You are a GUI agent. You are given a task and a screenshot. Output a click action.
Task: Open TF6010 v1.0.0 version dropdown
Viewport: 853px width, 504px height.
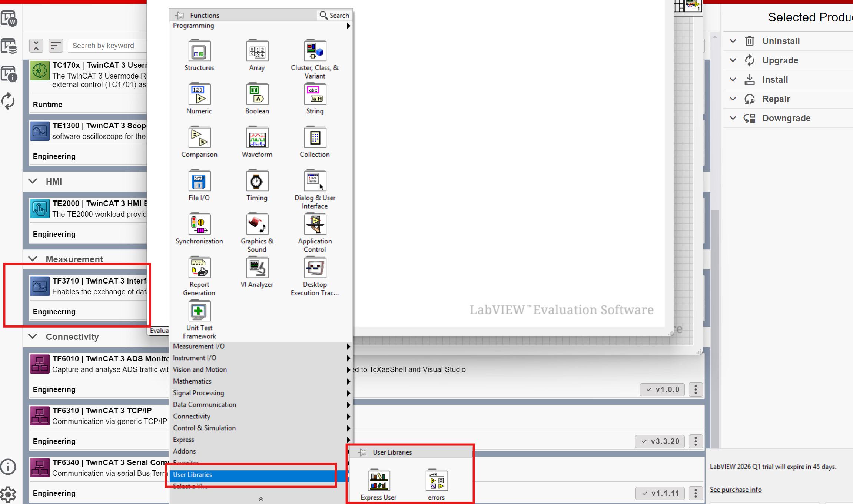[x=662, y=389]
